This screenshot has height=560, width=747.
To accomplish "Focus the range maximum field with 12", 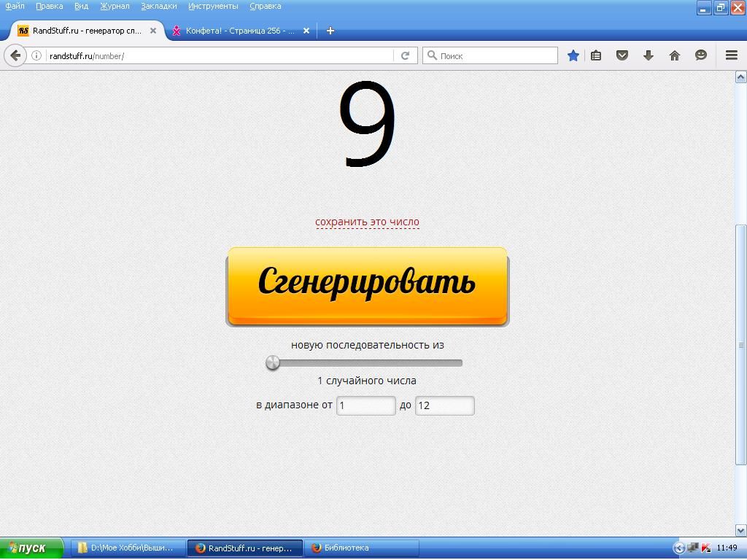I will click(x=444, y=405).
